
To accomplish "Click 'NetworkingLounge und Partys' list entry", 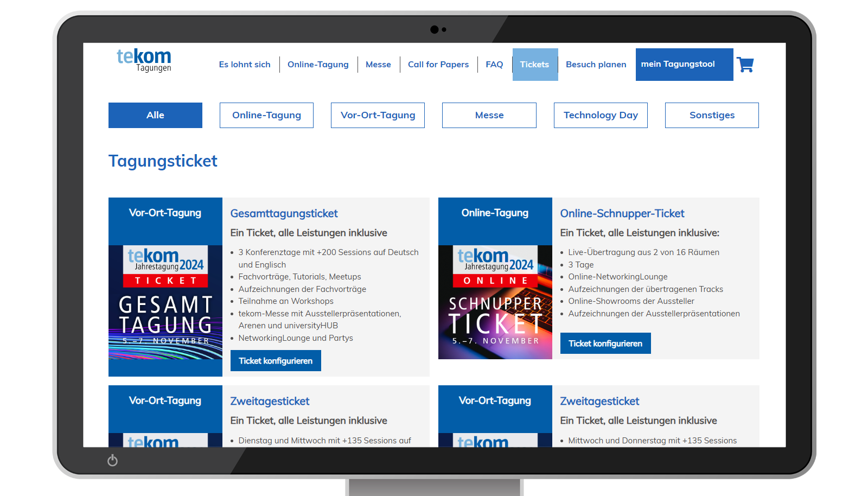I will (x=296, y=338).
